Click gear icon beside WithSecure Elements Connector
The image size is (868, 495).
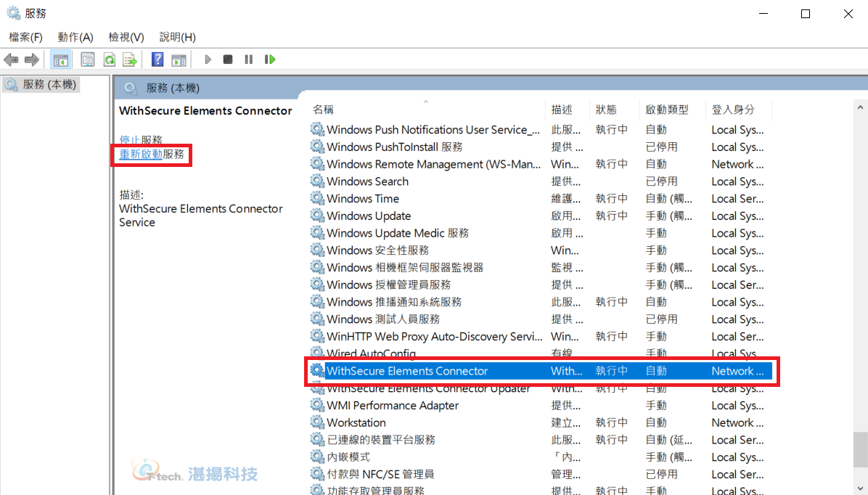316,370
